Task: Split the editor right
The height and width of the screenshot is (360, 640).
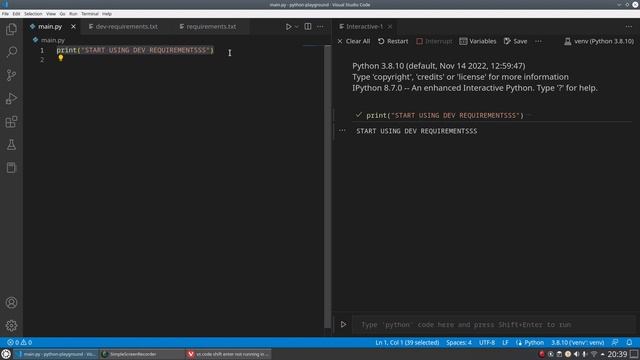Action: (x=308, y=27)
